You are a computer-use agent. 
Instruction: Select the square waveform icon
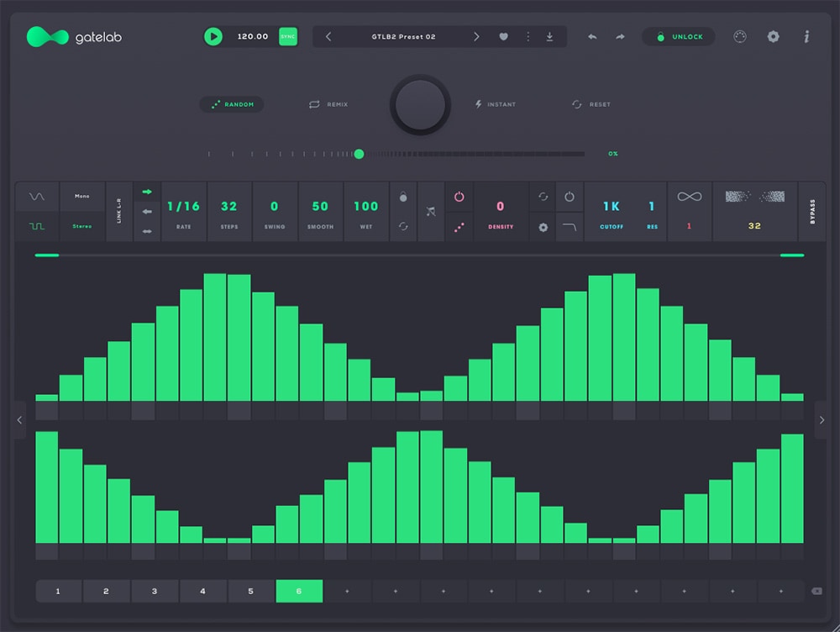click(x=37, y=226)
